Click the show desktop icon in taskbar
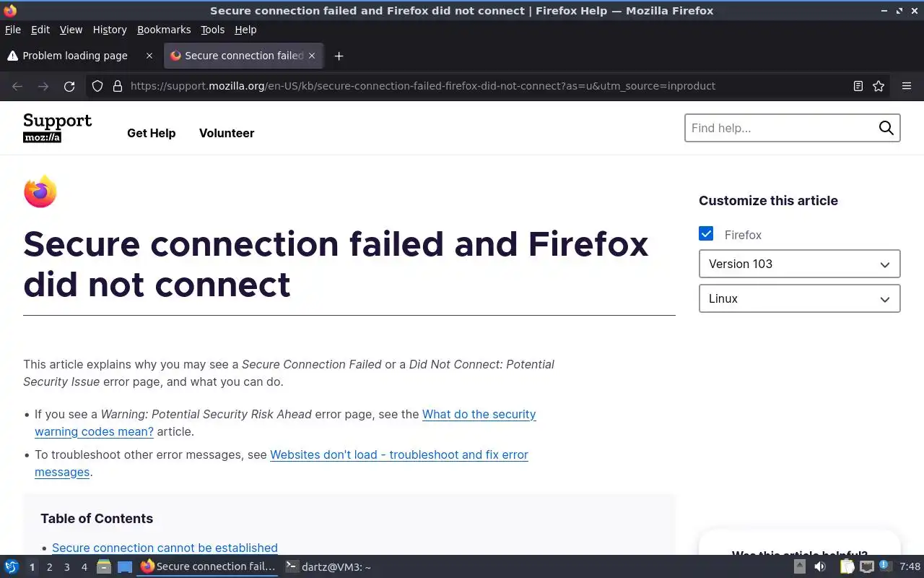The width and height of the screenshot is (924, 578). click(125, 566)
